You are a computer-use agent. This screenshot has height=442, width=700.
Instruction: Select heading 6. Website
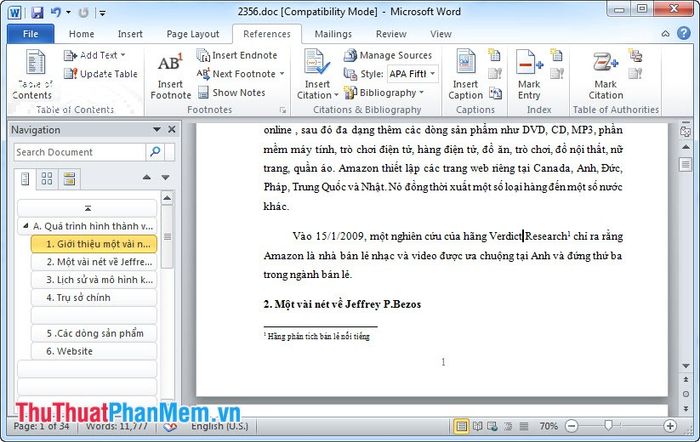click(x=94, y=351)
